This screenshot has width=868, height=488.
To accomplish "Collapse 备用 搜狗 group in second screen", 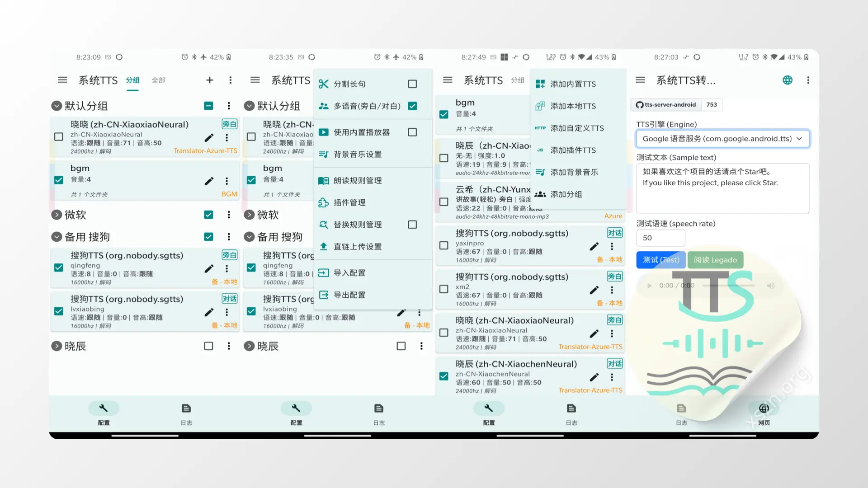I will click(x=249, y=237).
